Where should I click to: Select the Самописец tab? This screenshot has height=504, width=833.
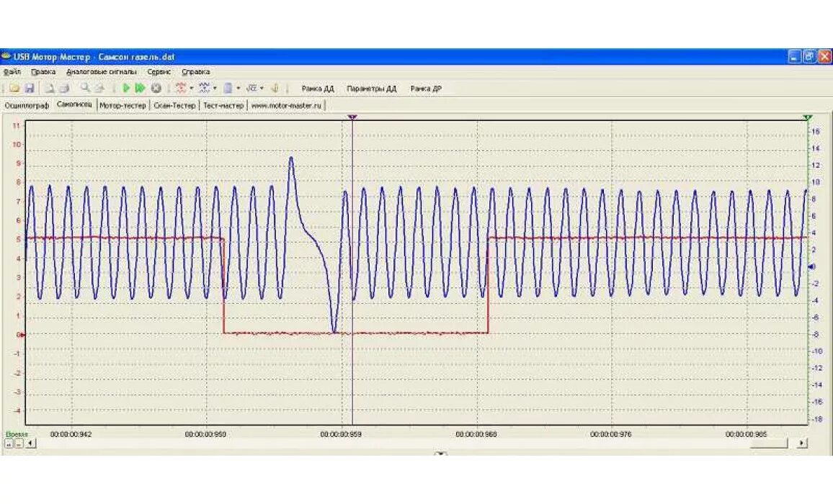[x=74, y=104]
